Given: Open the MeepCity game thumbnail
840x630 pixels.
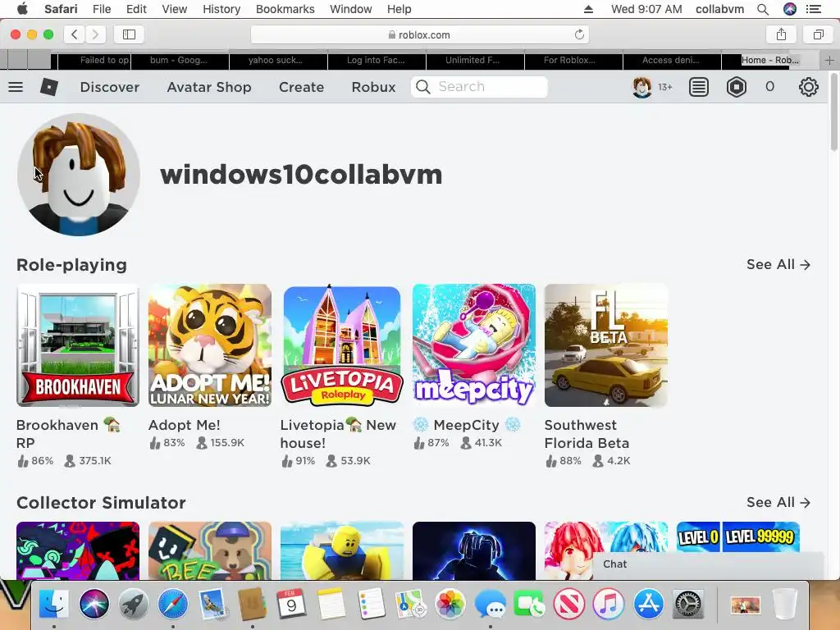Looking at the screenshot, I should pos(474,345).
